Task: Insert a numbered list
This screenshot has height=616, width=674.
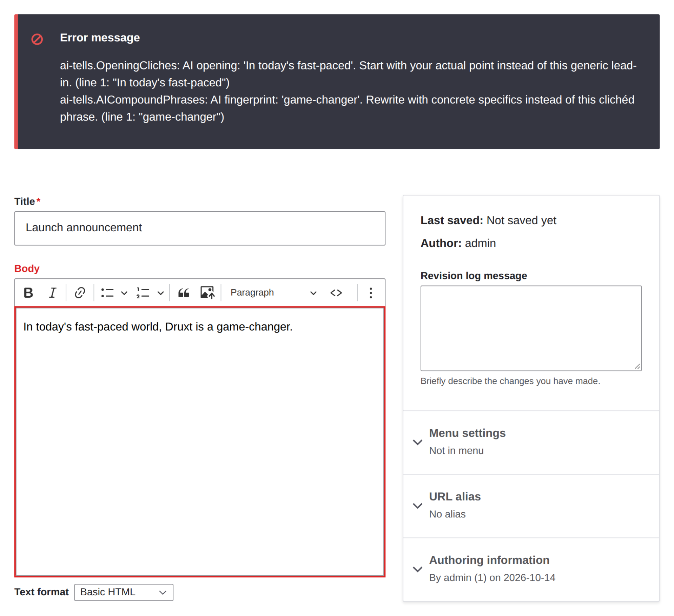Action: [x=143, y=293]
